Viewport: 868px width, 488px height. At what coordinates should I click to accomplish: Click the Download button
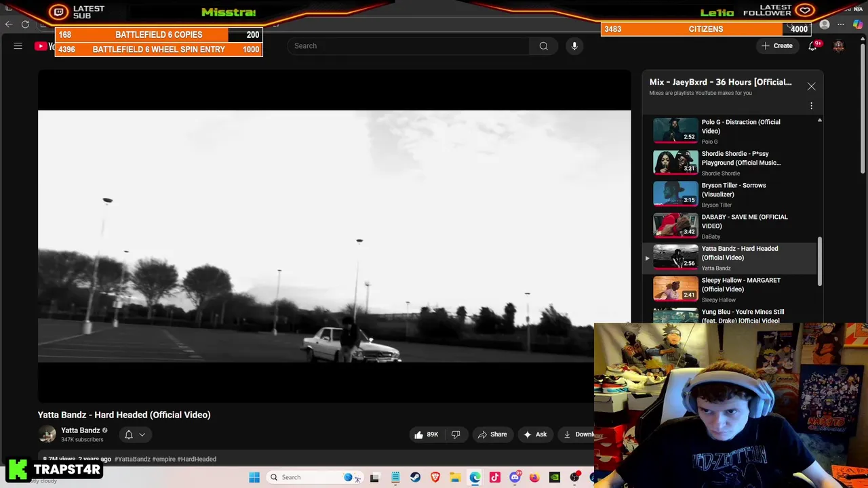point(578,434)
